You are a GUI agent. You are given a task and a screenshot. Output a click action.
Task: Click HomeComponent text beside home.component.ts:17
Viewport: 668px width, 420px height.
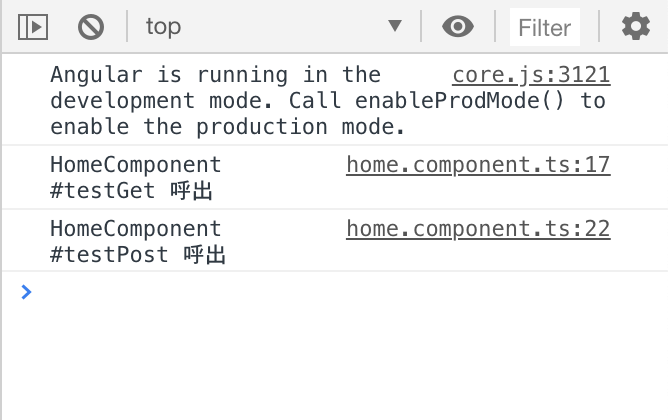[135, 165]
